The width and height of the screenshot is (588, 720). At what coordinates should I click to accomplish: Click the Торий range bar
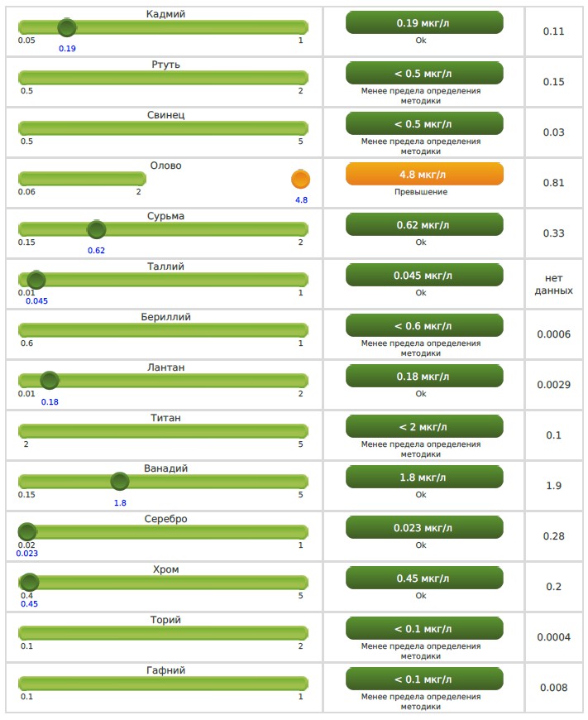(163, 633)
